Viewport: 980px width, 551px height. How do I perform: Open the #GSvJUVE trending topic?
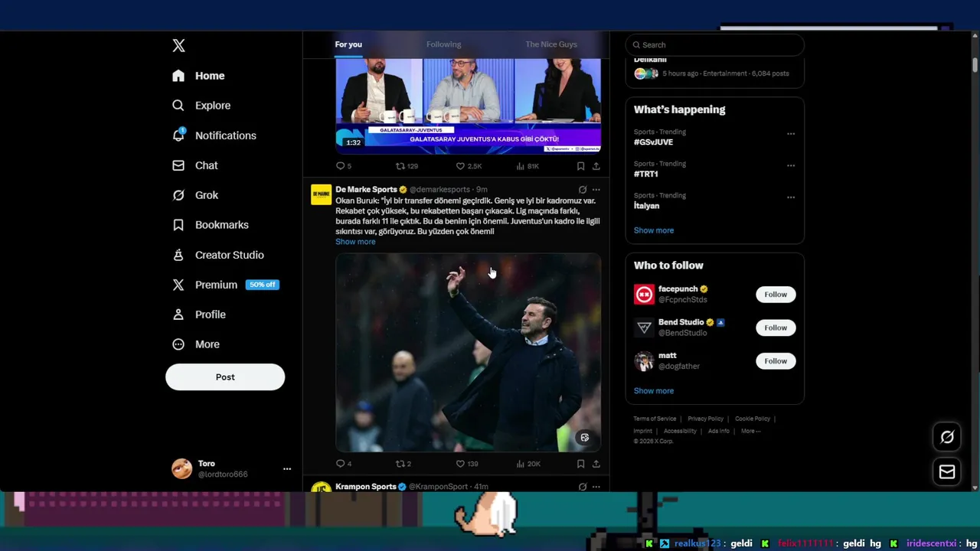point(653,142)
